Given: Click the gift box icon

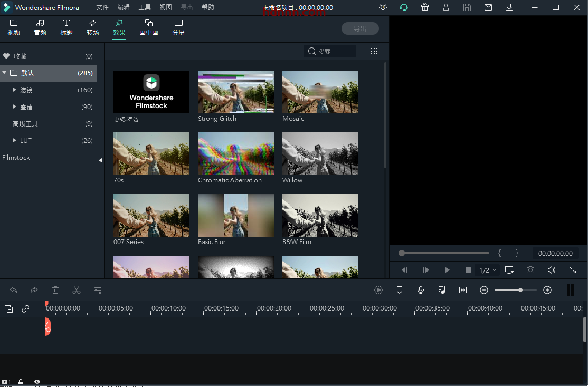Looking at the screenshot, I should tap(425, 7).
